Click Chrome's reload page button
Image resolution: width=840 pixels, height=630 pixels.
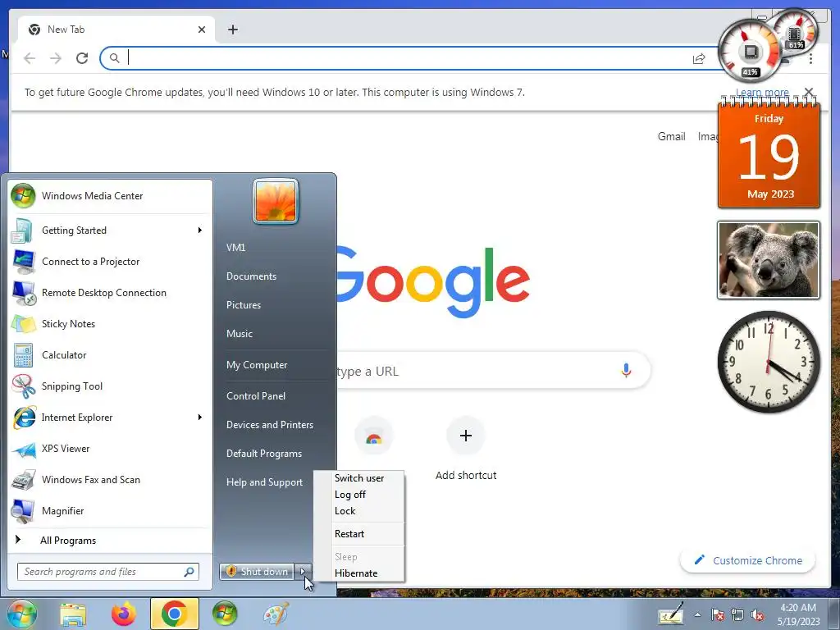point(82,58)
